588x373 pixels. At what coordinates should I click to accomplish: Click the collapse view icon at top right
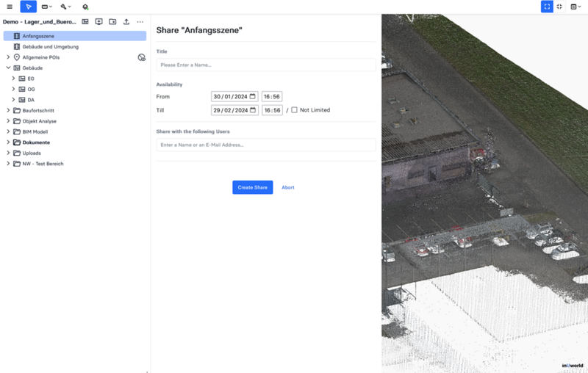pos(560,7)
